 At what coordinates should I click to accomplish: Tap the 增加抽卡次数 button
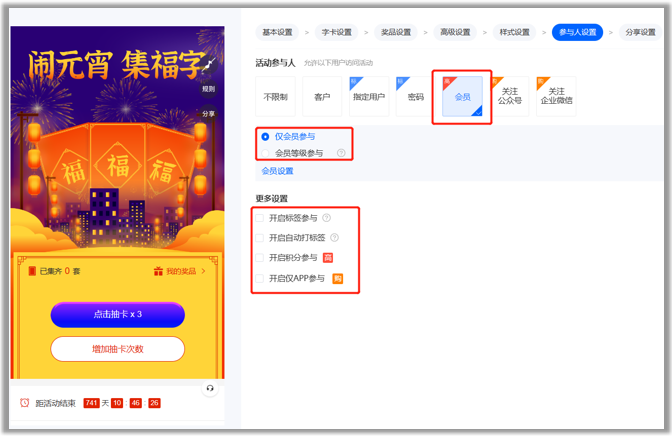click(x=117, y=349)
